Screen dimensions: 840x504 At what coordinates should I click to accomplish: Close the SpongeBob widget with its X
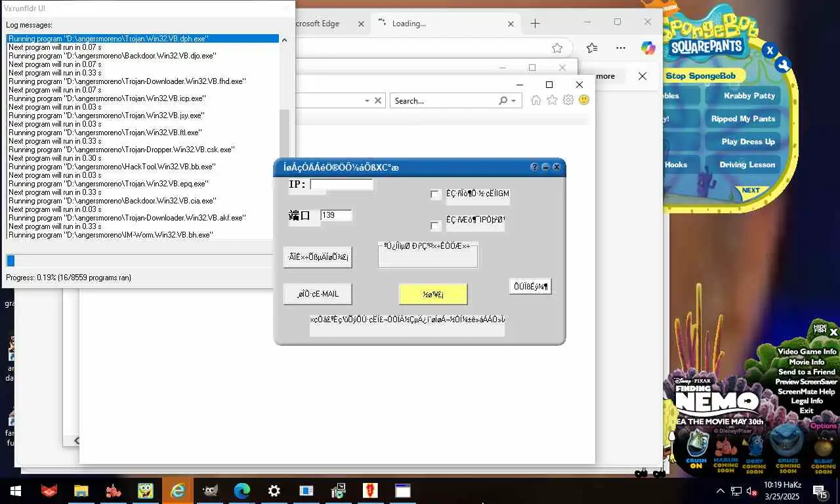click(770, 50)
